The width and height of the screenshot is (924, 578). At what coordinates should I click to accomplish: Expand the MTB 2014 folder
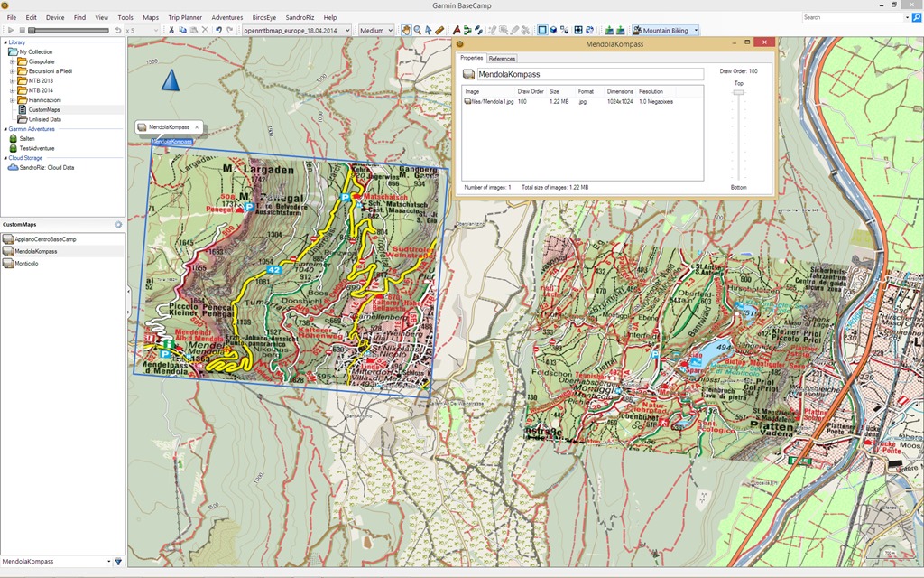(13, 90)
